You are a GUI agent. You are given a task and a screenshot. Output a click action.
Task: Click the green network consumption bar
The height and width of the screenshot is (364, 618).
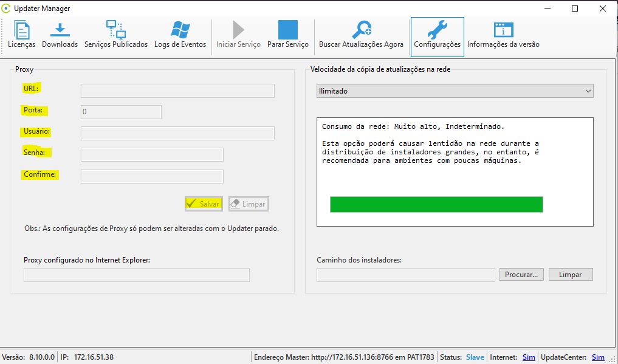(436, 204)
